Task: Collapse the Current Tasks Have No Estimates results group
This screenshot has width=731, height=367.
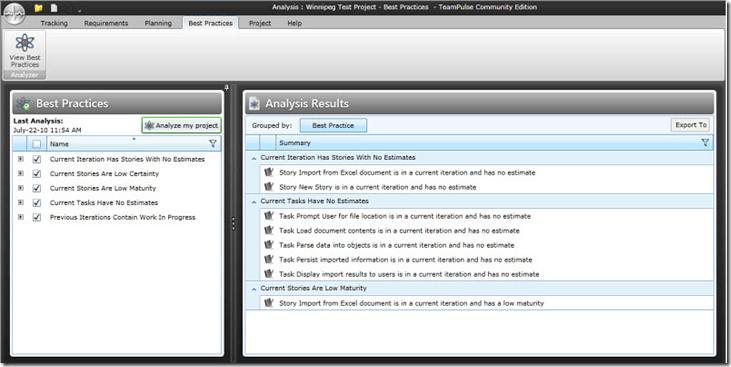Action: coord(254,201)
